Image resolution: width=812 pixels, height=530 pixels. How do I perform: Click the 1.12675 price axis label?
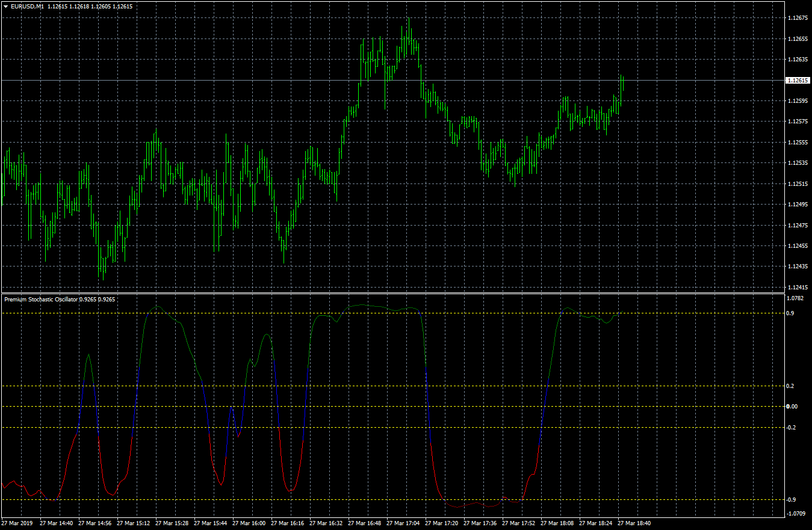click(798, 18)
